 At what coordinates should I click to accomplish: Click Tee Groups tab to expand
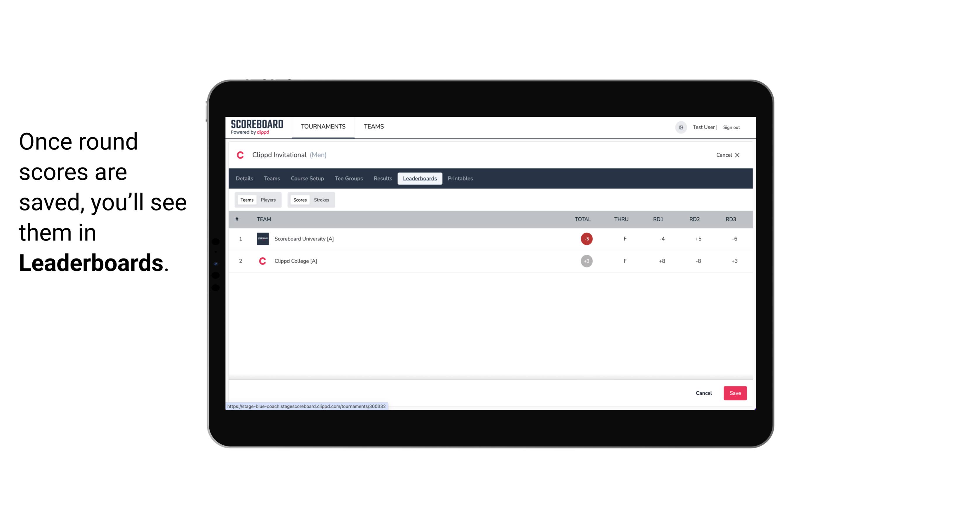coord(349,179)
